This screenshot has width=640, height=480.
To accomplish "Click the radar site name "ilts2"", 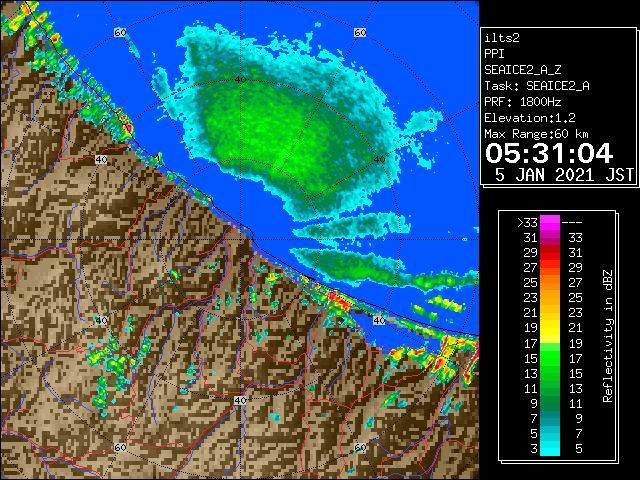I will [x=502, y=38].
